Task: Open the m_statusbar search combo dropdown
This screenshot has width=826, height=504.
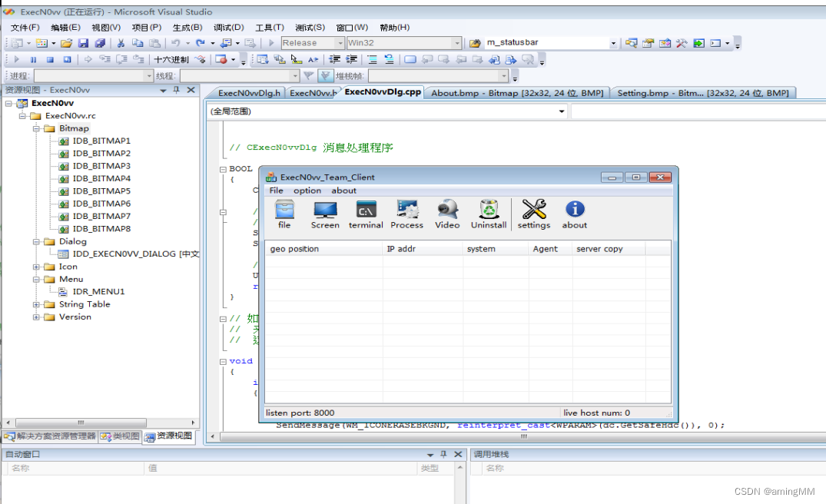Action: [x=612, y=43]
